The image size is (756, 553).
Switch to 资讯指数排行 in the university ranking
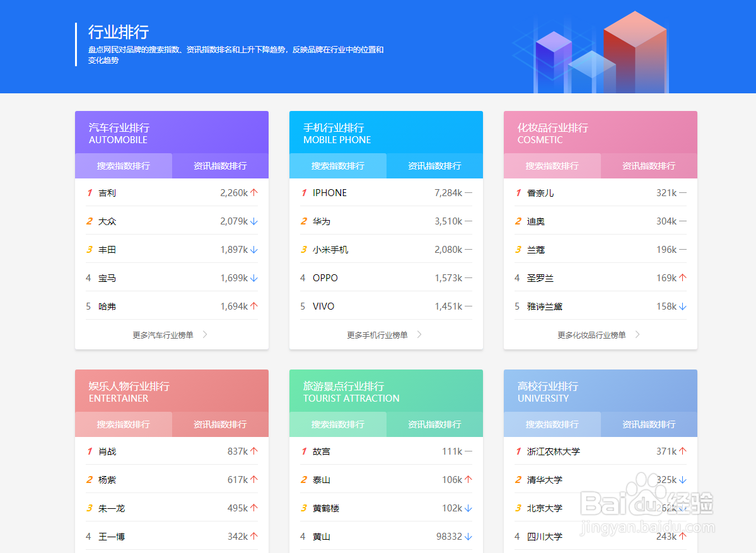pos(649,424)
